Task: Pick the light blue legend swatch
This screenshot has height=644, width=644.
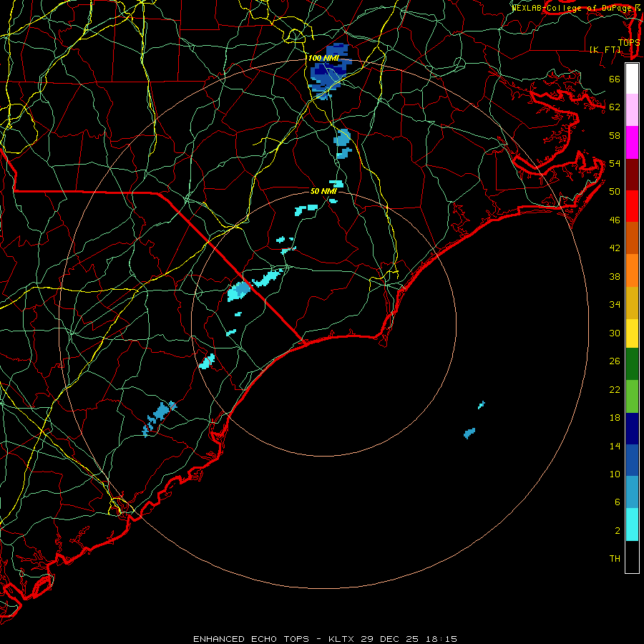Action: click(x=632, y=492)
